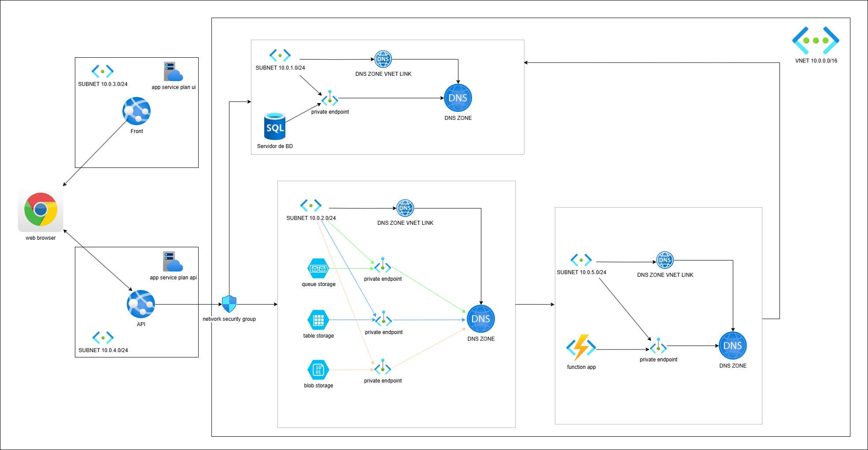The width and height of the screenshot is (868, 450).
Task: Click the network security group shield icon
Action: coord(229,304)
